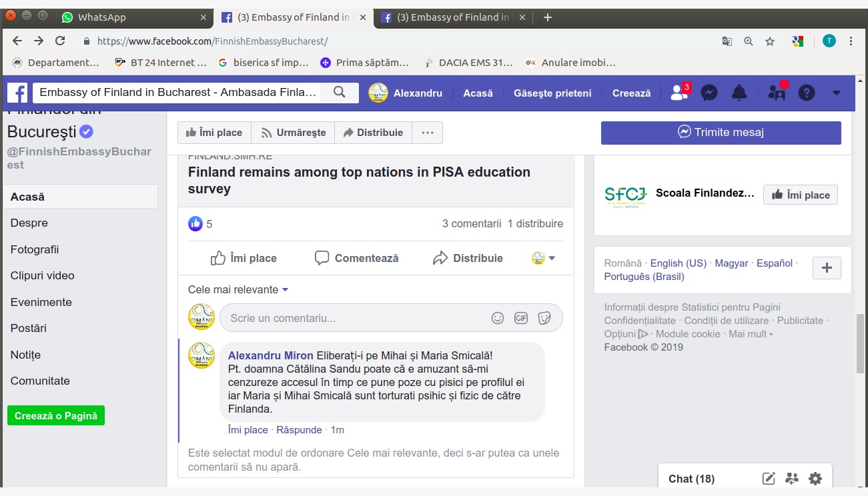The width and height of the screenshot is (868, 496).
Task: Click Răspunde under Alexandru Miron's comment
Action: tap(299, 430)
